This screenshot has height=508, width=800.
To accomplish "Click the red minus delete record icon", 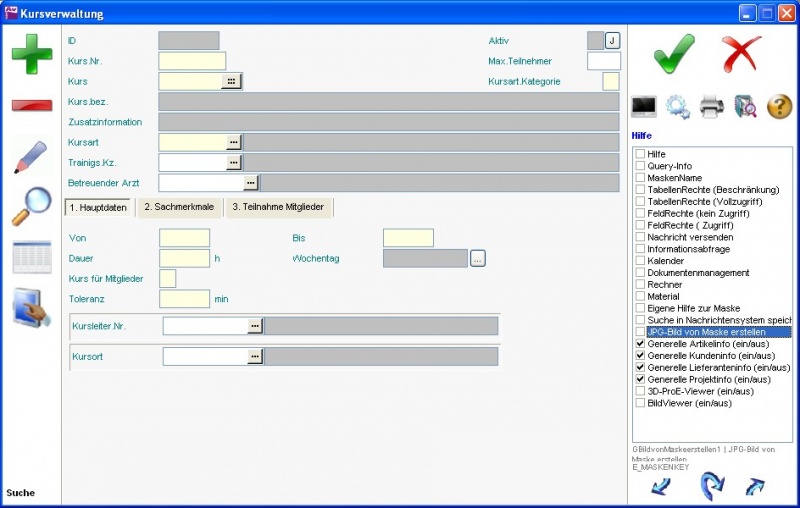I will click(32, 105).
